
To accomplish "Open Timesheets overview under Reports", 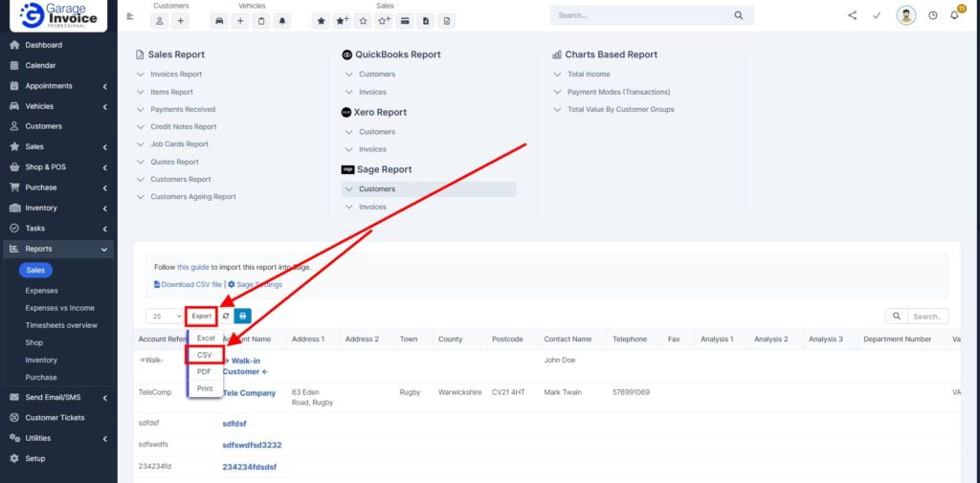I will click(61, 325).
